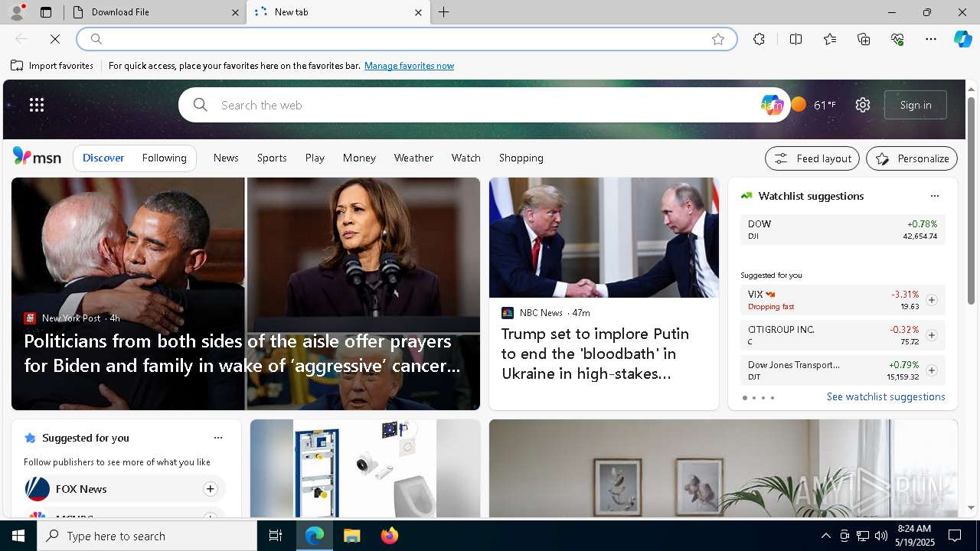This screenshot has width=980, height=551.
Task: Click the Windows taskbar search box
Action: 147,536
